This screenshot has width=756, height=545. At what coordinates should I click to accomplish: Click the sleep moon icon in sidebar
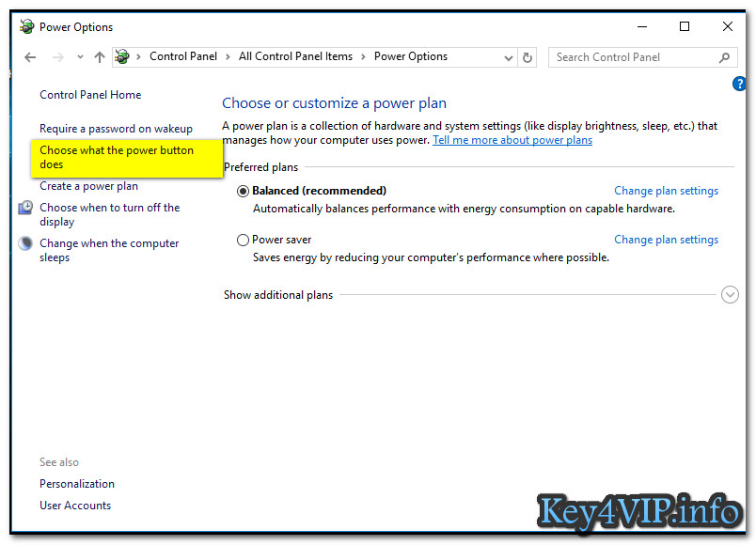pos(25,243)
